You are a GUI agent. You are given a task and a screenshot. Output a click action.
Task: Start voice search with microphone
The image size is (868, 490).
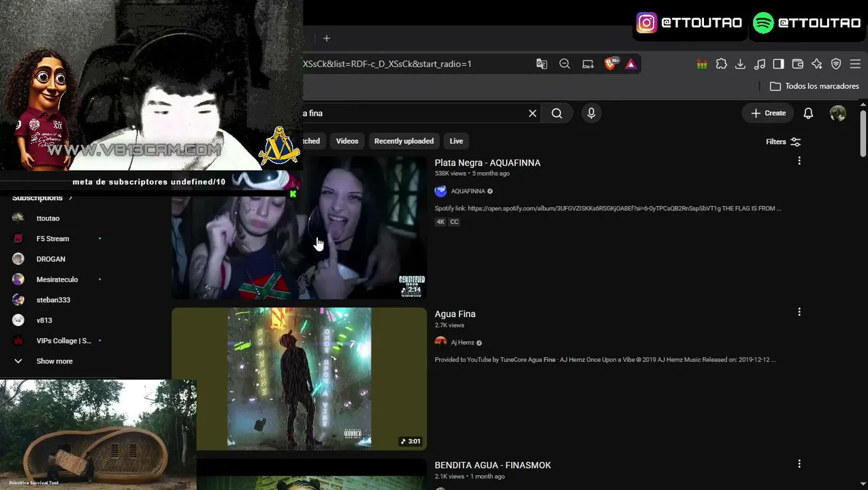click(x=591, y=114)
